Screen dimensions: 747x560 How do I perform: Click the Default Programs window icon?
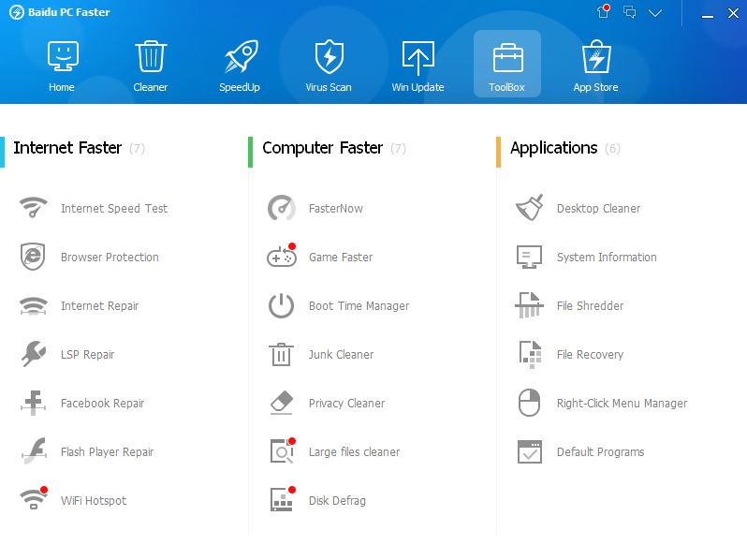click(530, 451)
